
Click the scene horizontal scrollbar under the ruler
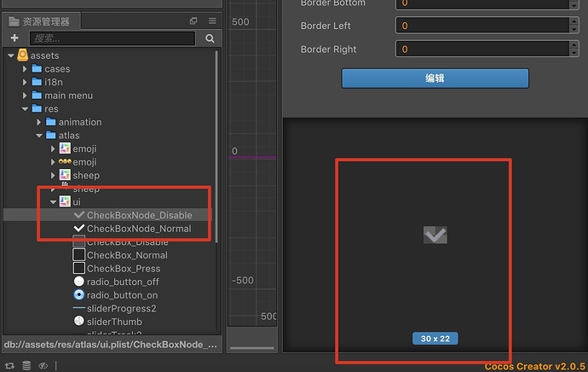pyautogui.click(x=252, y=348)
